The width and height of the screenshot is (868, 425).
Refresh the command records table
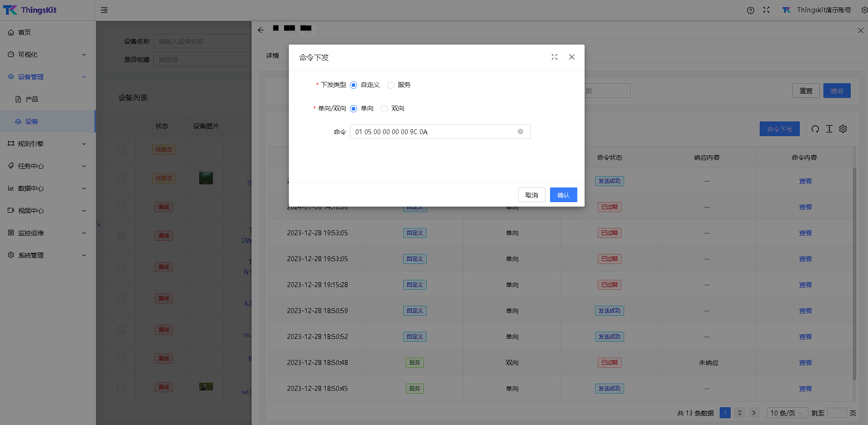pos(815,129)
